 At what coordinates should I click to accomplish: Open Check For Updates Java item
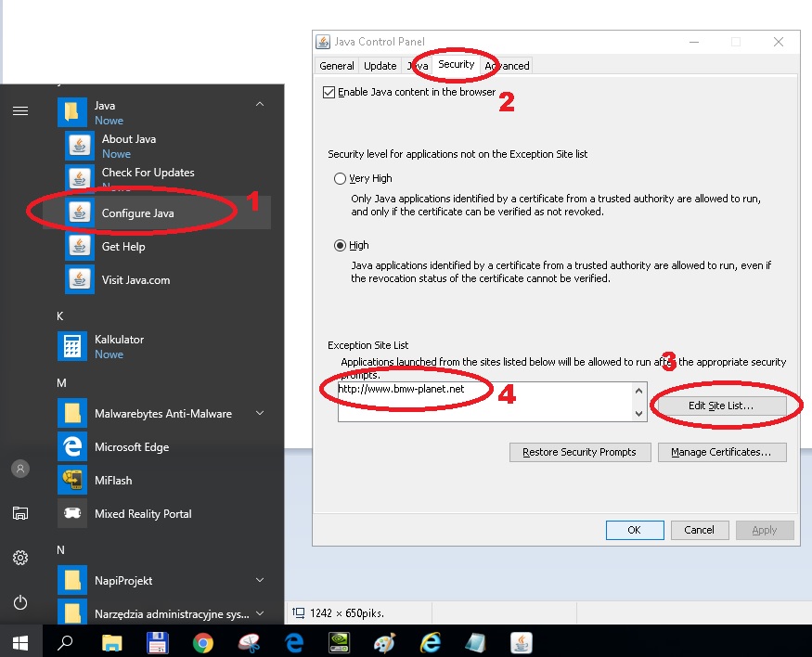pos(148,173)
